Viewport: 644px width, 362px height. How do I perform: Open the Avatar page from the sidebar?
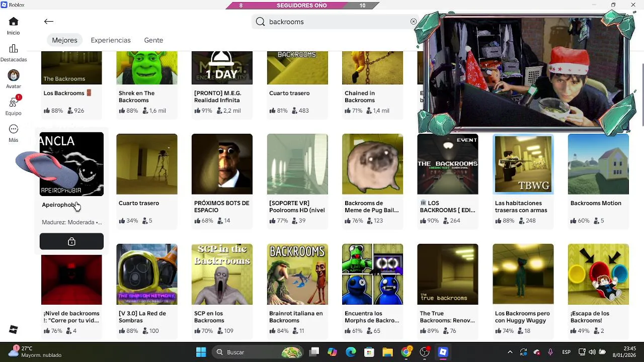click(x=14, y=79)
